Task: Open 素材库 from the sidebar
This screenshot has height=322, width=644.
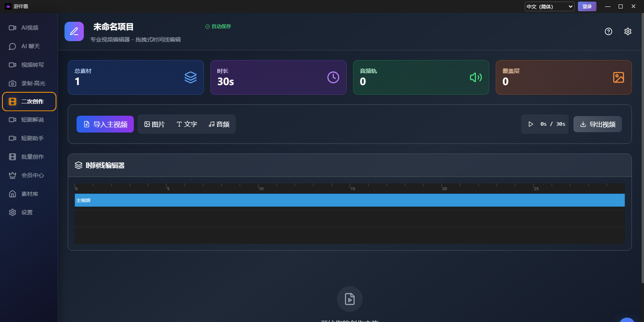Action: 29,194
